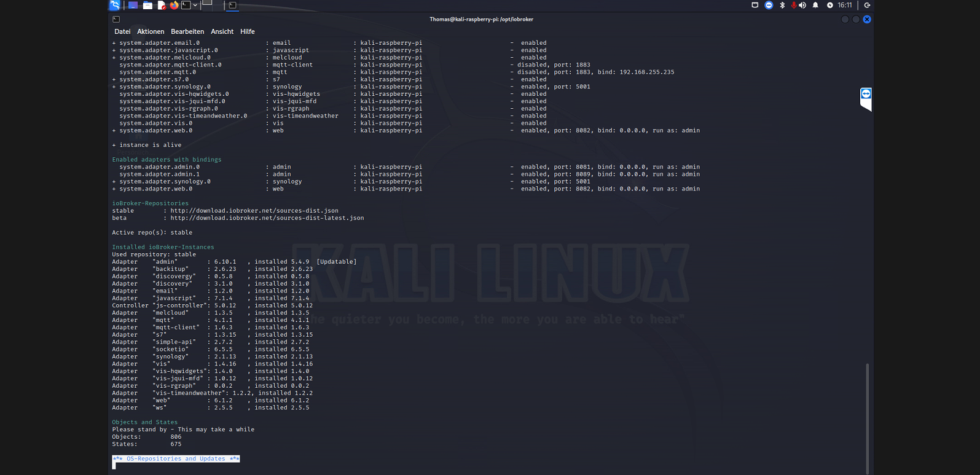
Task: Open the power manager tray icon
Action: (x=829, y=5)
